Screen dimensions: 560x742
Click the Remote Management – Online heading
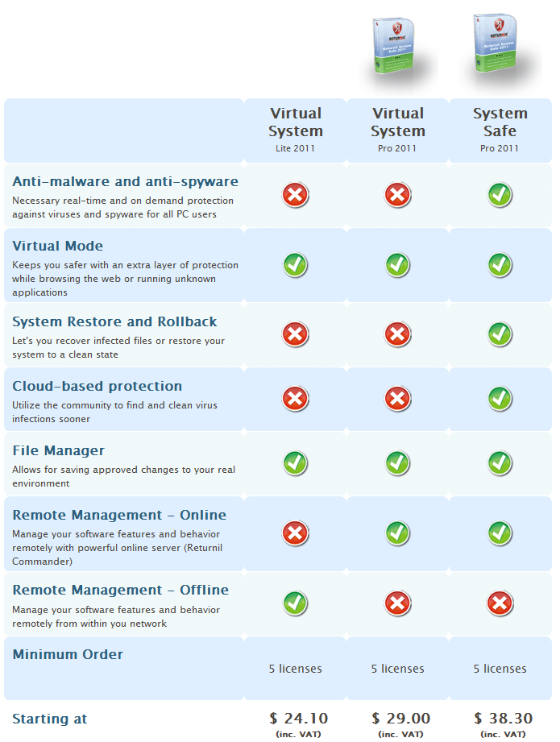coord(119,515)
